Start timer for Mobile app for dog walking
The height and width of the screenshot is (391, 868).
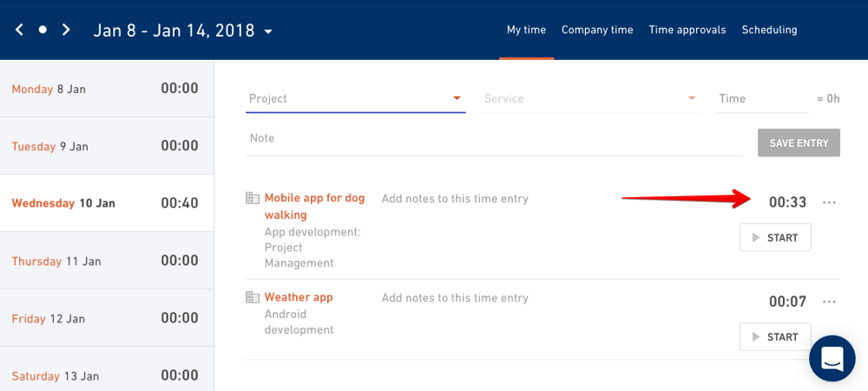[x=775, y=237]
